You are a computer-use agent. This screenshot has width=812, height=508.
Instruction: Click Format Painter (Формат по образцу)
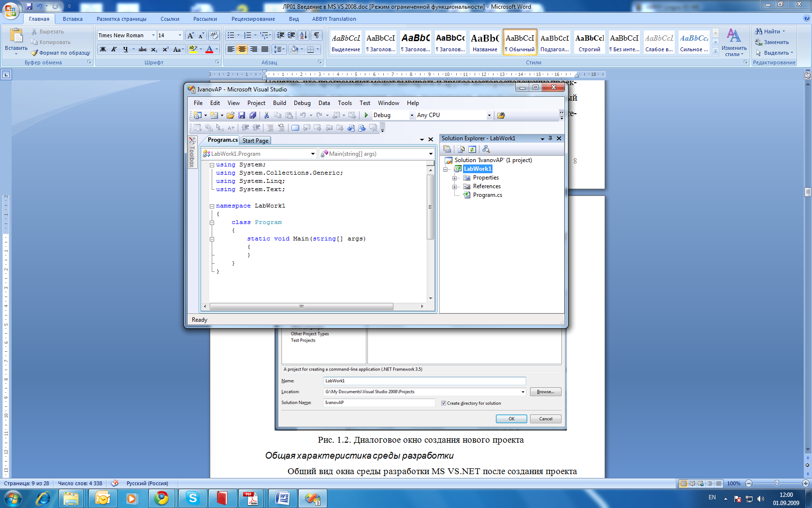click(60, 53)
